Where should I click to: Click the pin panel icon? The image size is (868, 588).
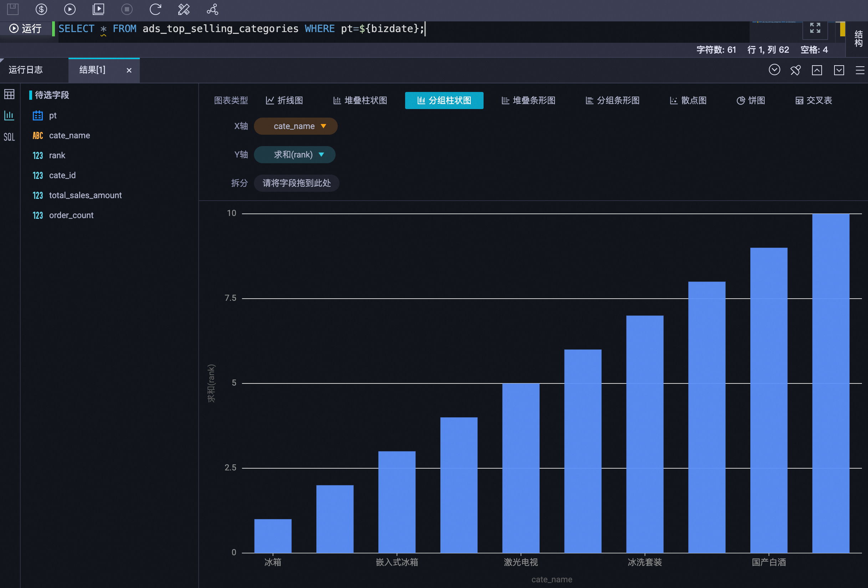pos(796,70)
